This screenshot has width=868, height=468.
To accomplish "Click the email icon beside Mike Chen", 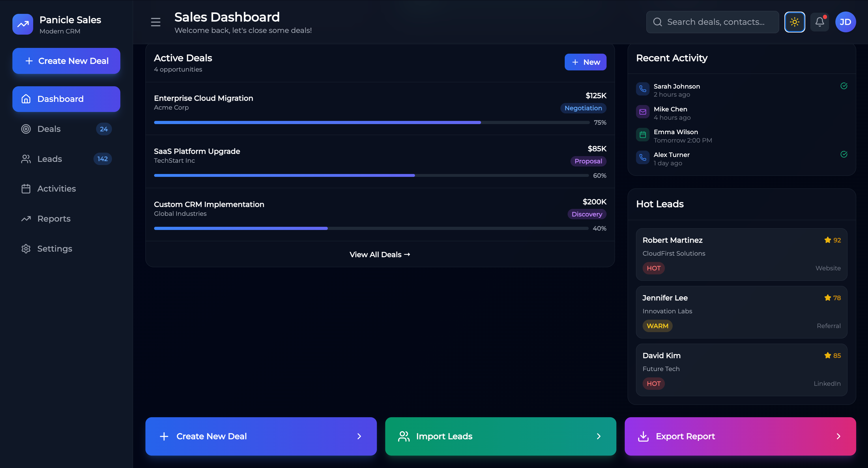I will [x=642, y=112].
